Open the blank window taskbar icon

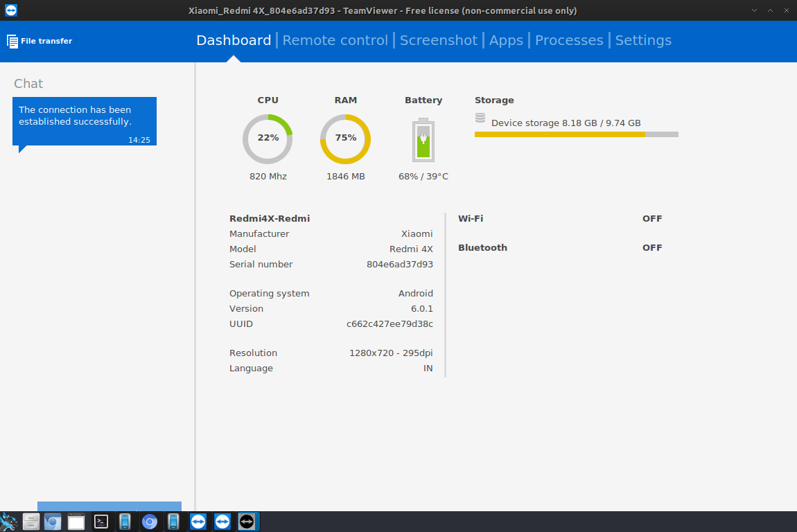[76, 522]
